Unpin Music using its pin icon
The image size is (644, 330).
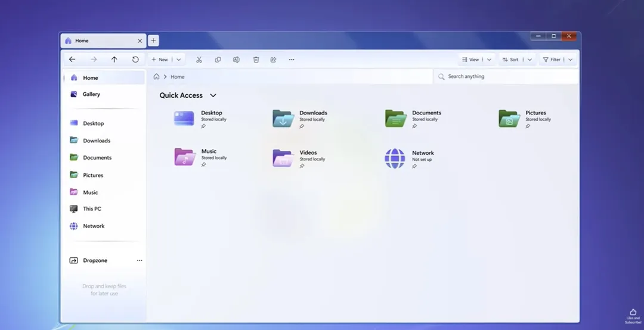click(x=203, y=164)
